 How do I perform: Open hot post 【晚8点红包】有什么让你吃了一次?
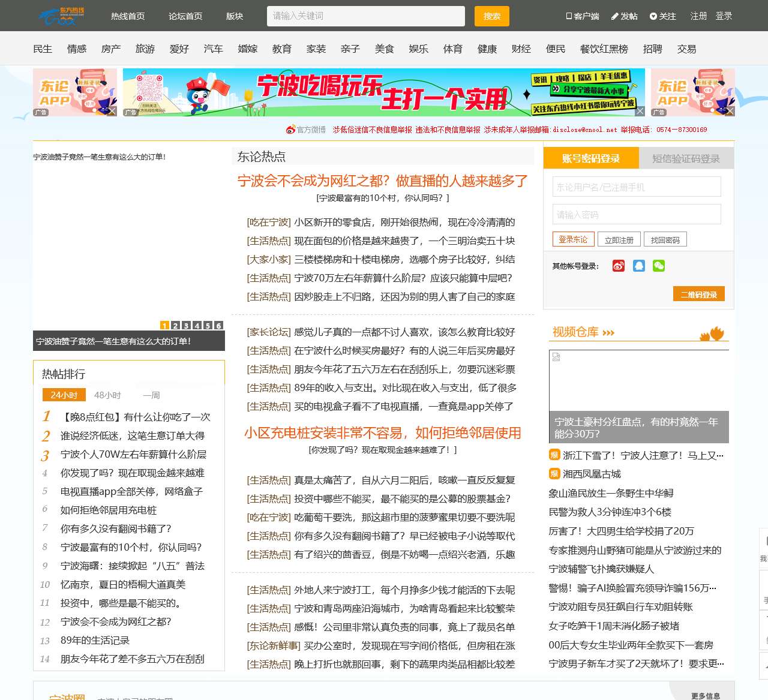pyautogui.click(x=136, y=417)
